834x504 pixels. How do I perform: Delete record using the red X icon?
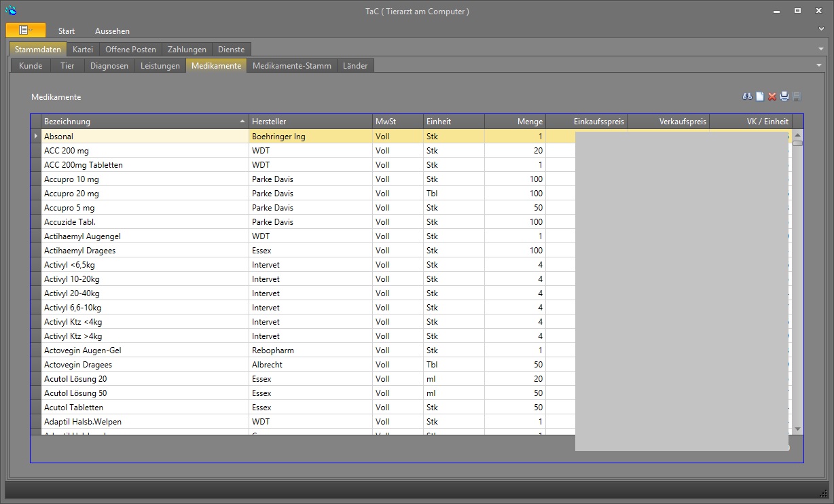tap(772, 96)
